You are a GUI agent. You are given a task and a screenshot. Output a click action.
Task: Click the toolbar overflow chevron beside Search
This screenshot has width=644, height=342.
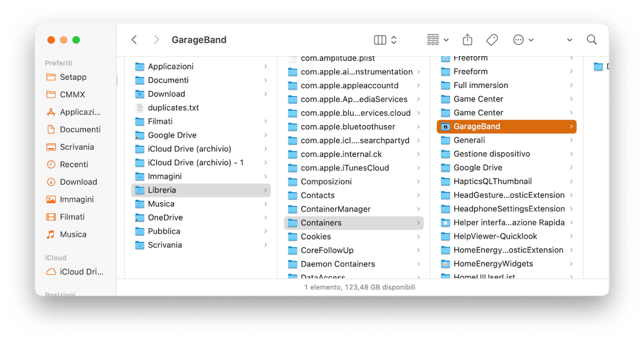pyautogui.click(x=569, y=40)
